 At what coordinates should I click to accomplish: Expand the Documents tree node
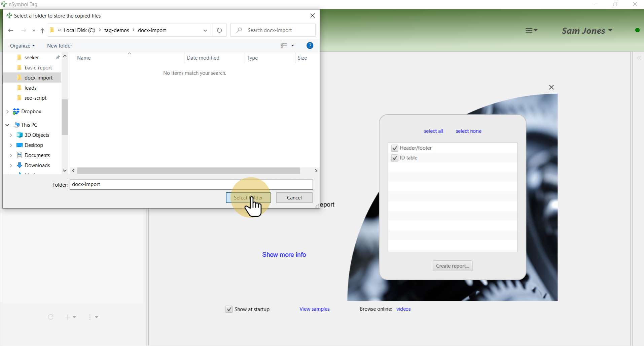[11, 155]
